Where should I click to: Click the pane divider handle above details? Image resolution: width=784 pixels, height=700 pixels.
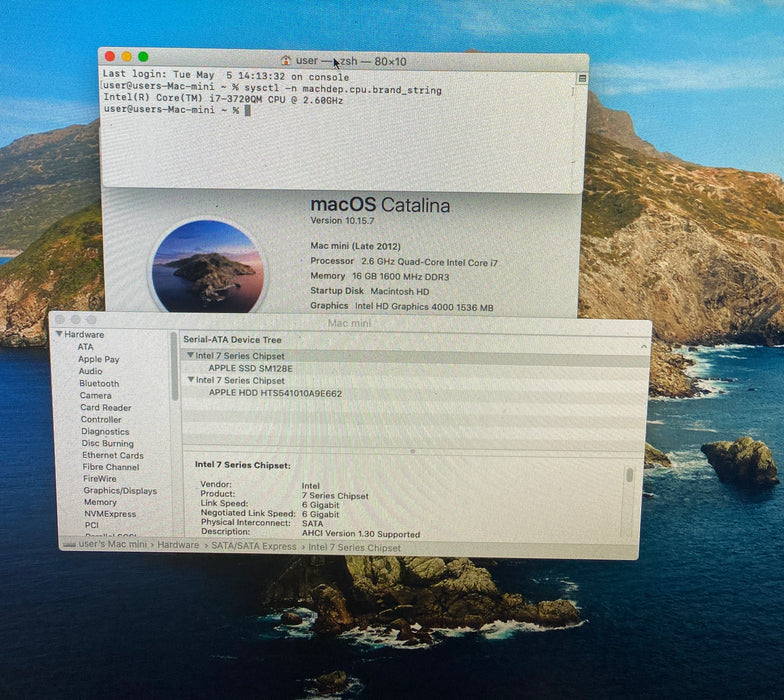click(x=412, y=451)
